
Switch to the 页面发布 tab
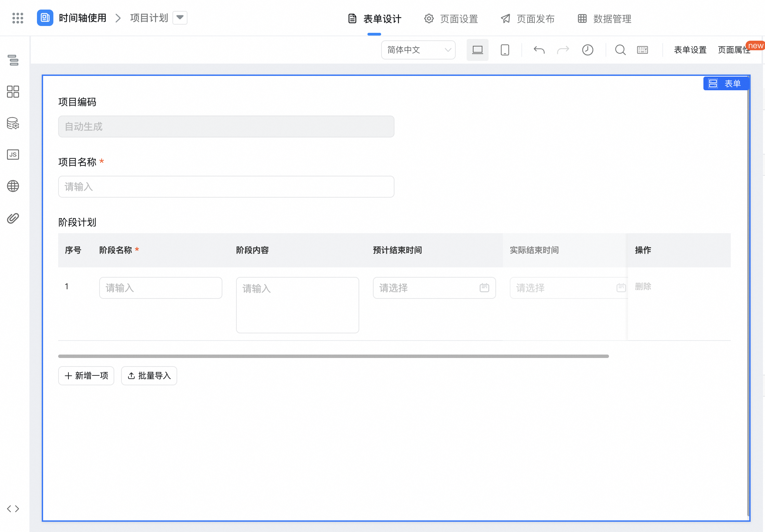tap(528, 19)
